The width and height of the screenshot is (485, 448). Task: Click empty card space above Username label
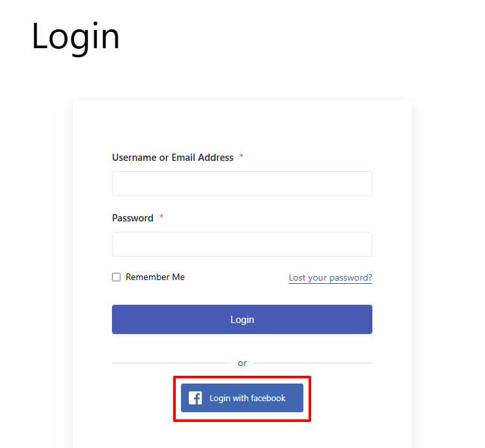[242, 127]
